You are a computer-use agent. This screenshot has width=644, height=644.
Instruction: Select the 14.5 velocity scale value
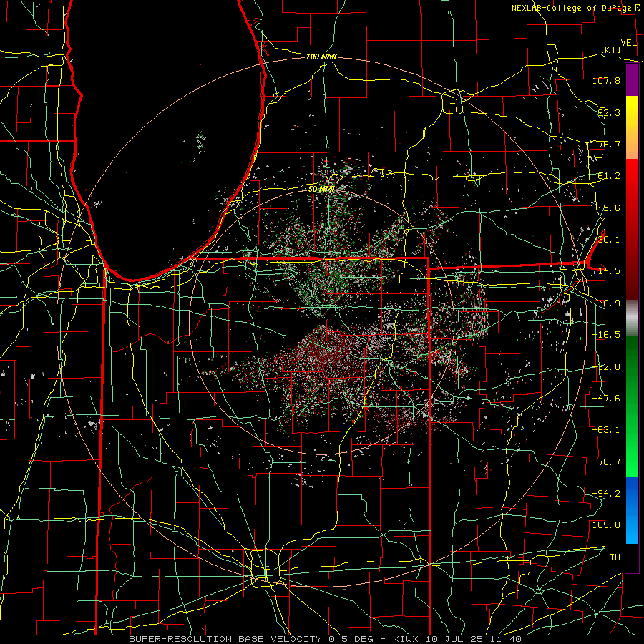pos(609,271)
